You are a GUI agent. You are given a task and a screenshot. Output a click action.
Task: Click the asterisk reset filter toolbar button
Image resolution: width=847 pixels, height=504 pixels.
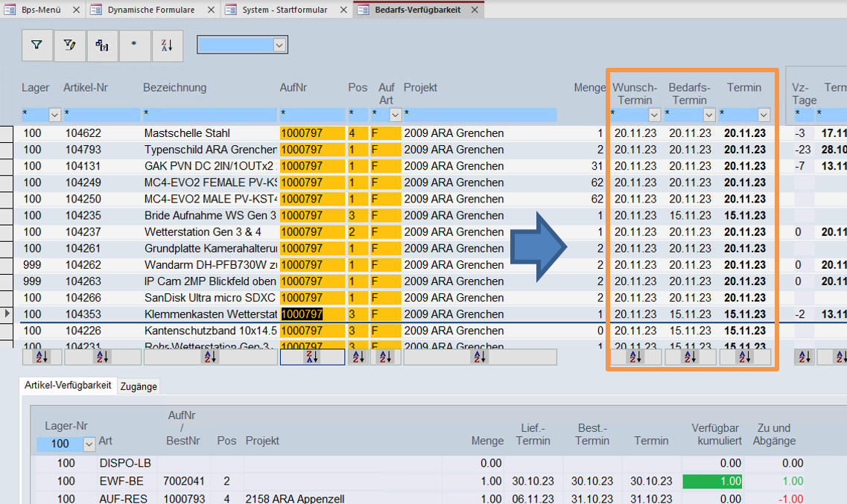pyautogui.click(x=135, y=45)
